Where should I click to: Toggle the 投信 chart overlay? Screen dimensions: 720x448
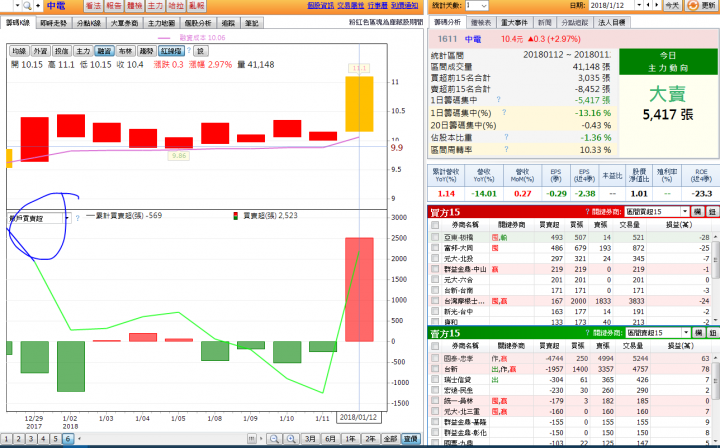[62, 51]
